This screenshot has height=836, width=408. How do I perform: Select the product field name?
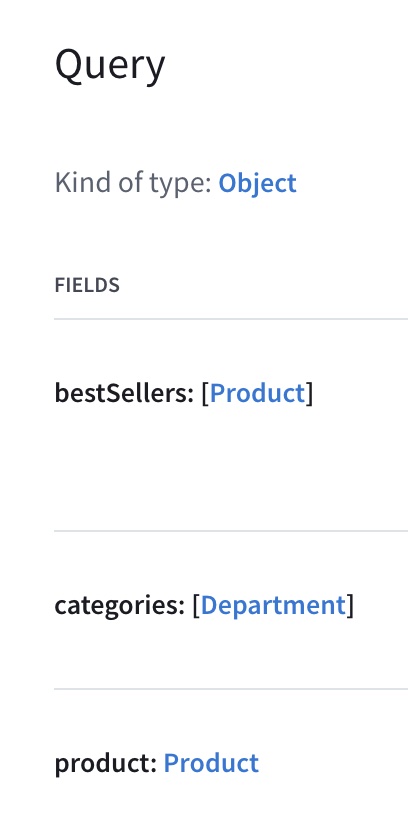point(106,764)
